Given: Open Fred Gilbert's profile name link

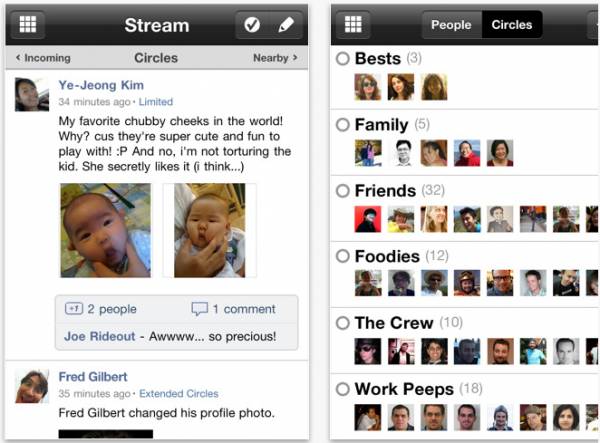Looking at the screenshot, I should point(93,377).
